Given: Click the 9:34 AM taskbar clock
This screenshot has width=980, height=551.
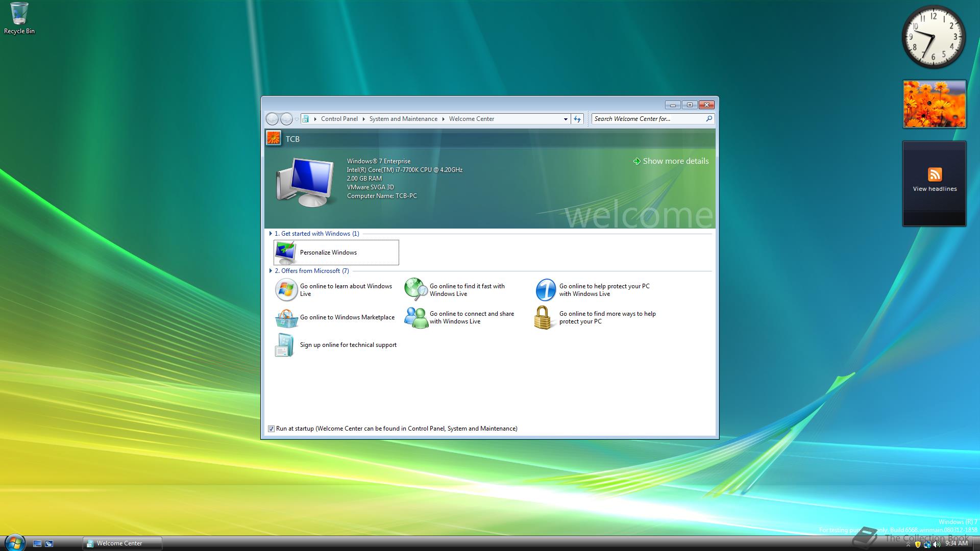Looking at the screenshot, I should (x=957, y=544).
